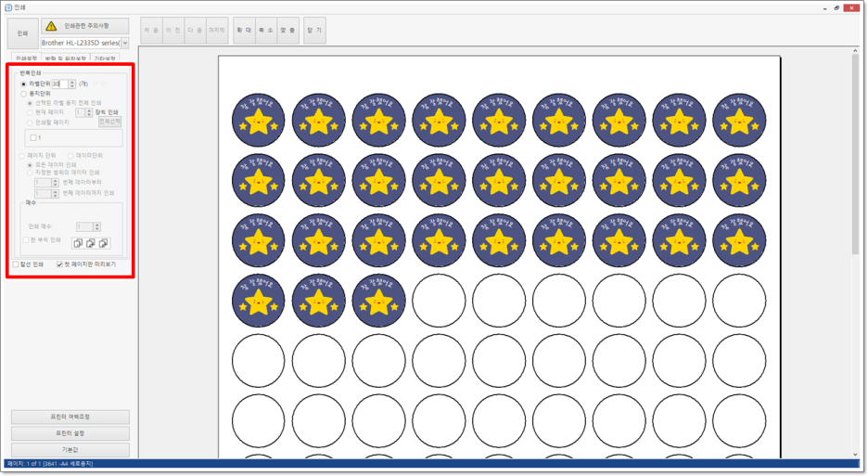
Task: Choose 선택된 라벨 용지 전체 인쇄 option
Action: tap(30, 103)
